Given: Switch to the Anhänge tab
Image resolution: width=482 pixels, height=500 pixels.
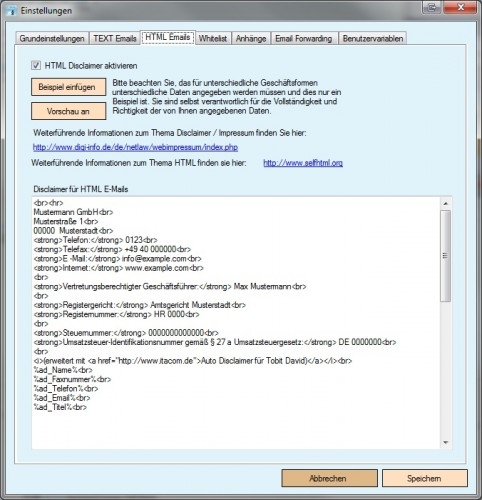Looking at the screenshot, I should point(251,38).
